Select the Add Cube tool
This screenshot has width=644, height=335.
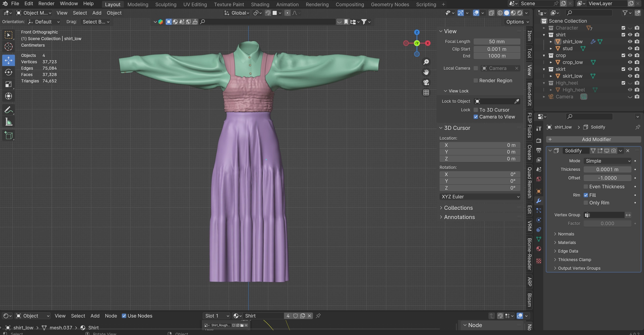coord(9,135)
